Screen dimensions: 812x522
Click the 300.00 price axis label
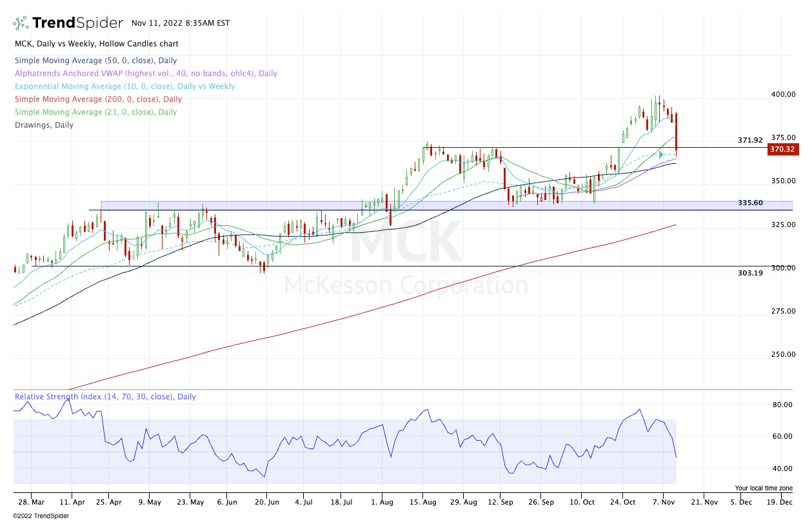783,268
